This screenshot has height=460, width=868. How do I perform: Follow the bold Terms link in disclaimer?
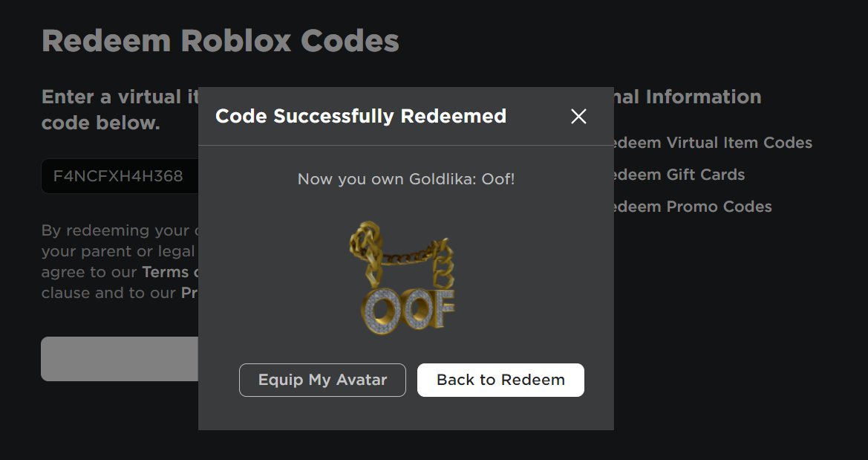(170, 272)
